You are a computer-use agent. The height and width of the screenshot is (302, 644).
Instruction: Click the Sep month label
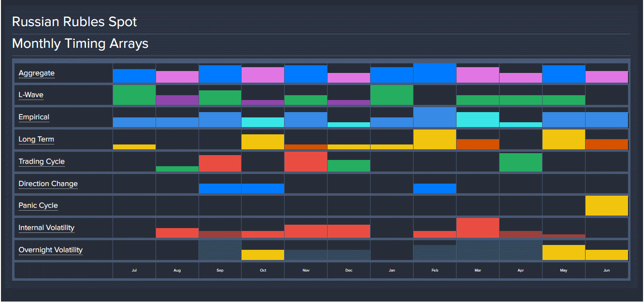click(x=220, y=271)
